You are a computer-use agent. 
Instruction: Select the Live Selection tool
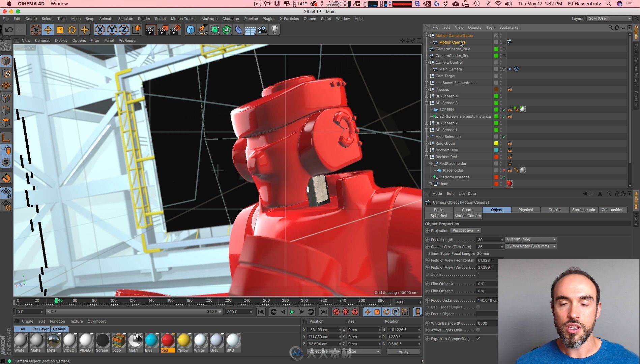(35, 30)
